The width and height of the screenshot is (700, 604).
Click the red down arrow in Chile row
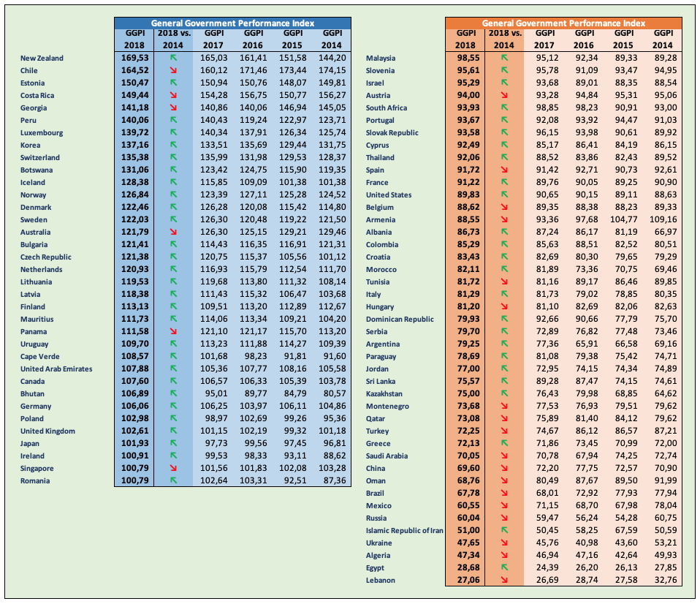click(174, 70)
